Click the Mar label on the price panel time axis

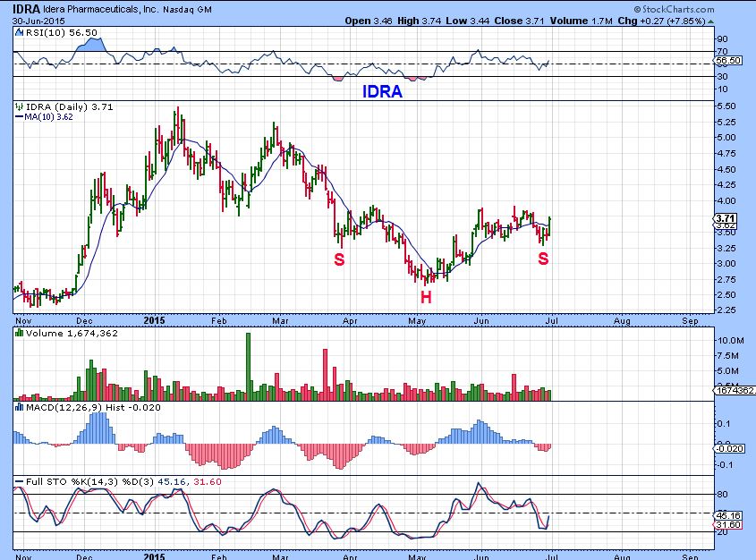click(280, 320)
